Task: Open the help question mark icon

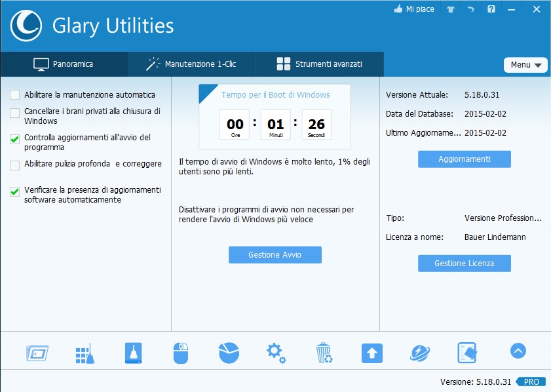Action: pos(491,9)
